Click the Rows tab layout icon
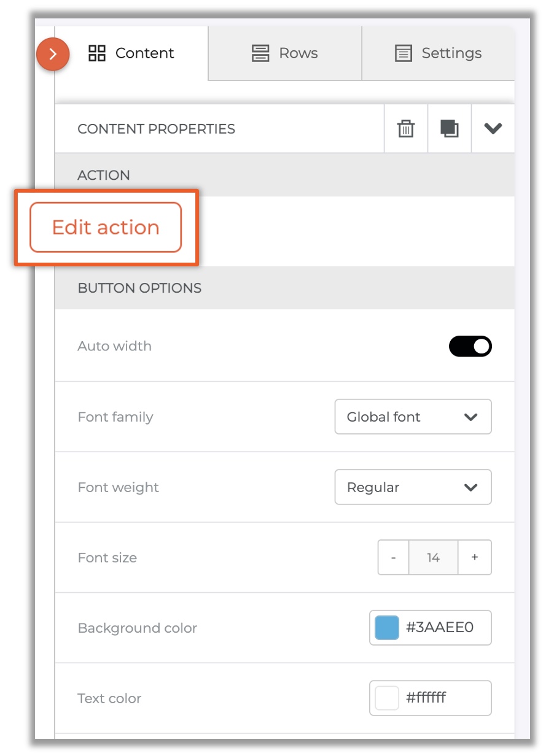554x756 pixels. click(x=261, y=53)
